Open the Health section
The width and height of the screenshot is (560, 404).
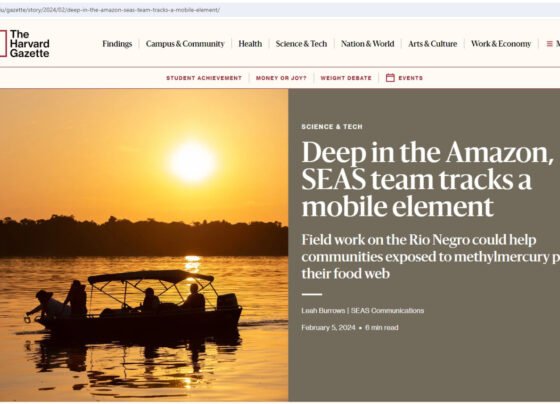(250, 44)
